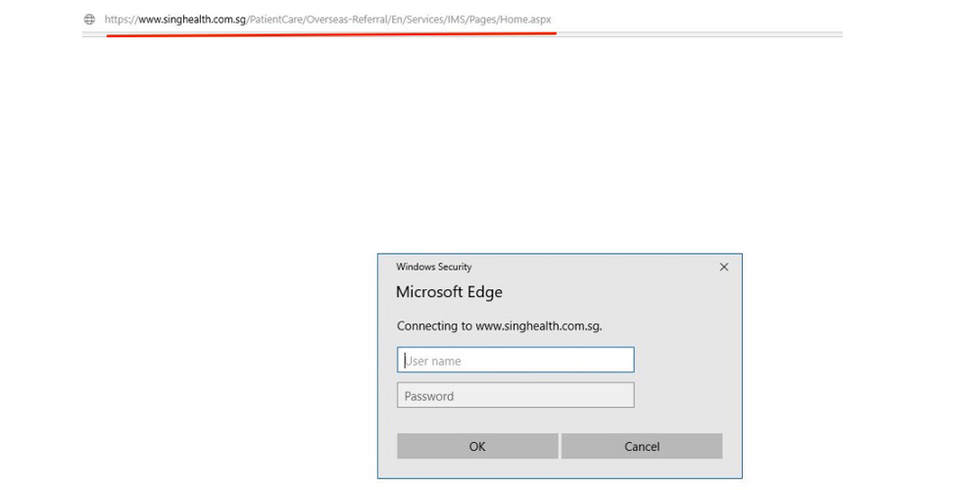Close the Windows Security dialog
Viewport: 980px width, 490px height.
[724, 267]
